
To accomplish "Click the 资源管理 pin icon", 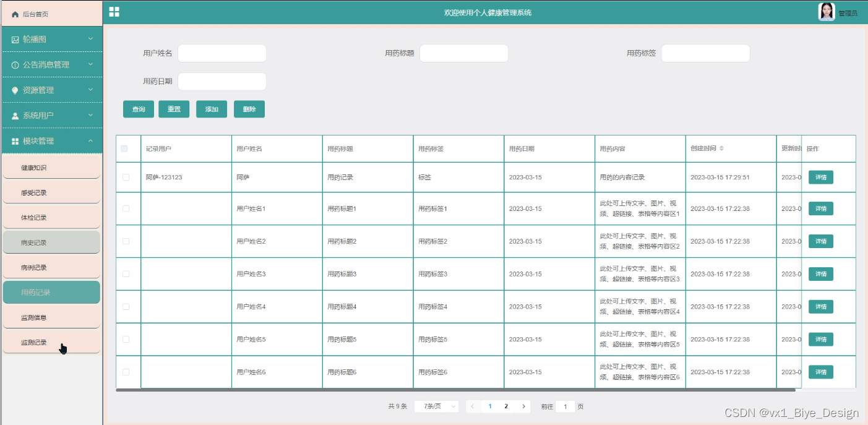I will coord(15,90).
